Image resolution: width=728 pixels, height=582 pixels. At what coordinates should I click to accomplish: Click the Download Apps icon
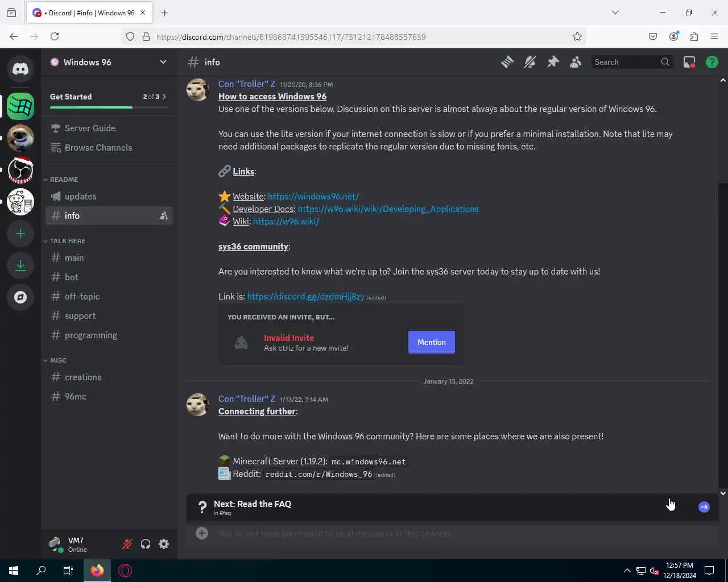coord(20,265)
